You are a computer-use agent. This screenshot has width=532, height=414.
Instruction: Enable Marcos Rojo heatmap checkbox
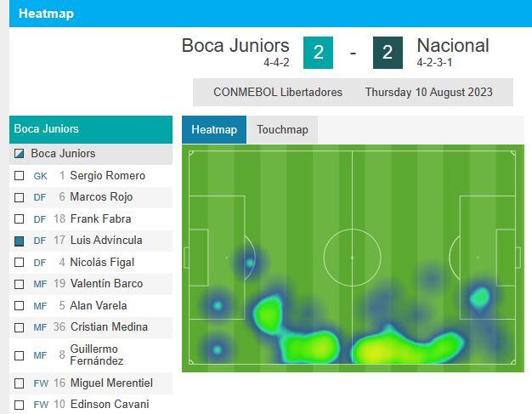20,197
